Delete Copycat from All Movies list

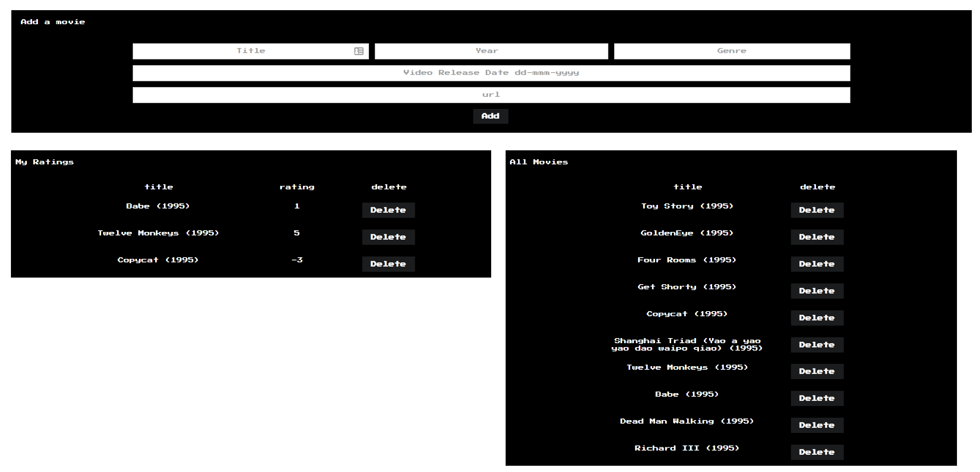(x=817, y=318)
